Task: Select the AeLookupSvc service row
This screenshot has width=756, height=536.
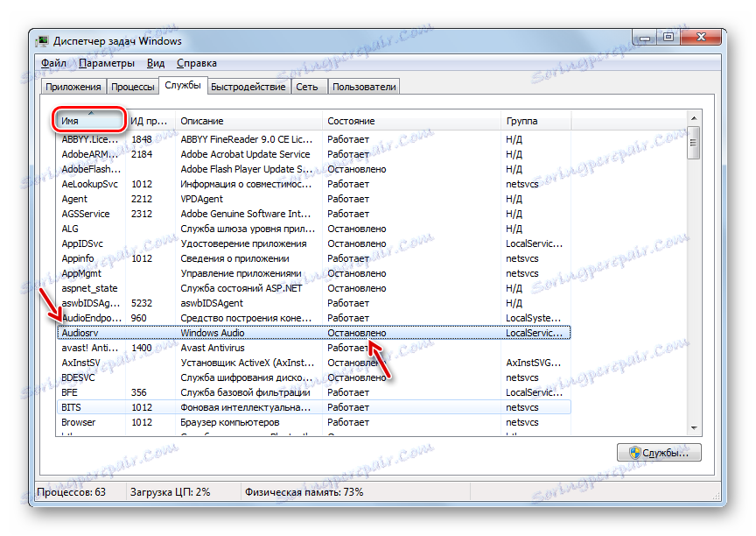Action: tap(313, 184)
